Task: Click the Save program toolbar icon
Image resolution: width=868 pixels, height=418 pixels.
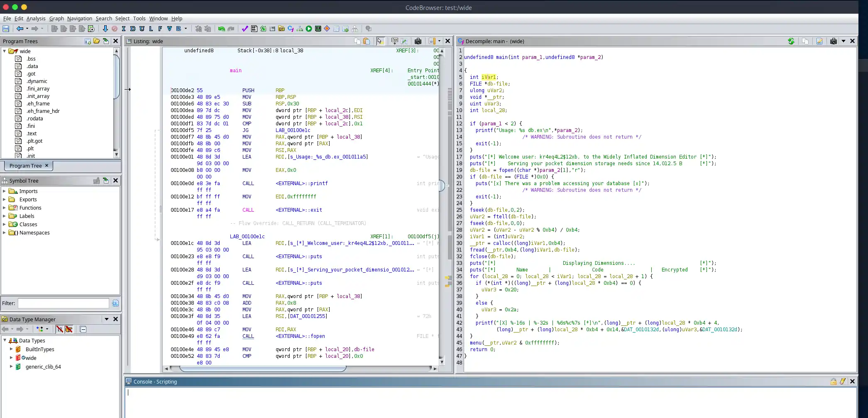Action: (6, 29)
